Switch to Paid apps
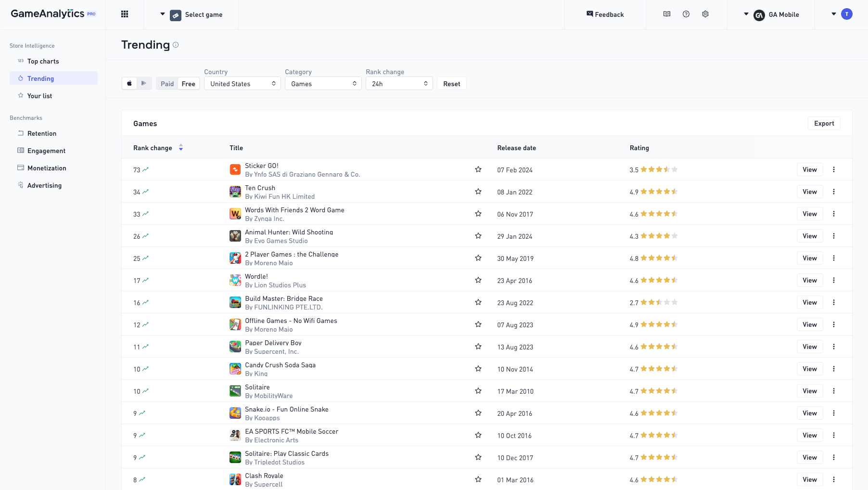The width and height of the screenshot is (868, 490). [x=167, y=84]
